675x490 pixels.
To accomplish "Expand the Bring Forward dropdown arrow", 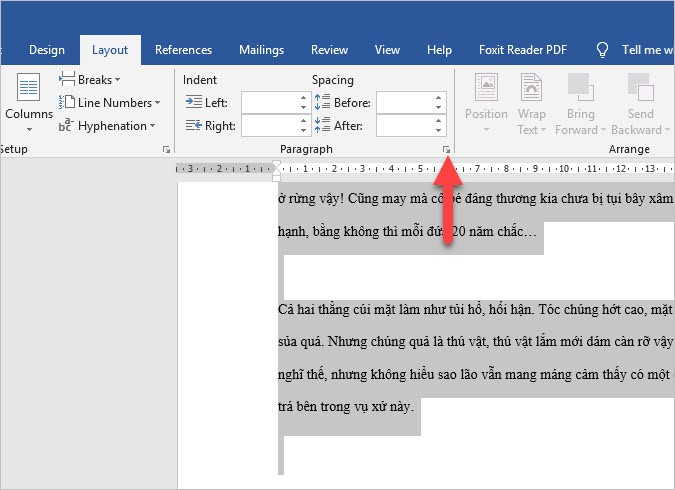I will click(x=603, y=130).
